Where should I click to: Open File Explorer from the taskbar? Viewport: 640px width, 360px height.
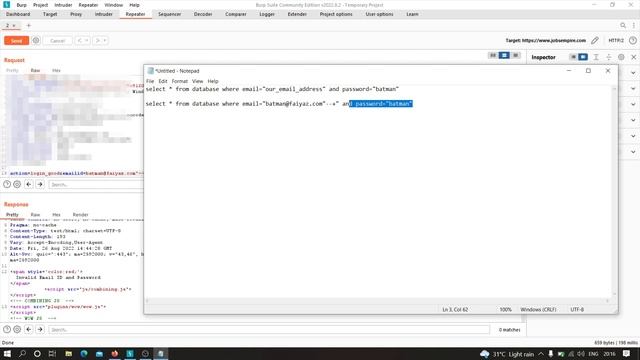(x=69, y=354)
